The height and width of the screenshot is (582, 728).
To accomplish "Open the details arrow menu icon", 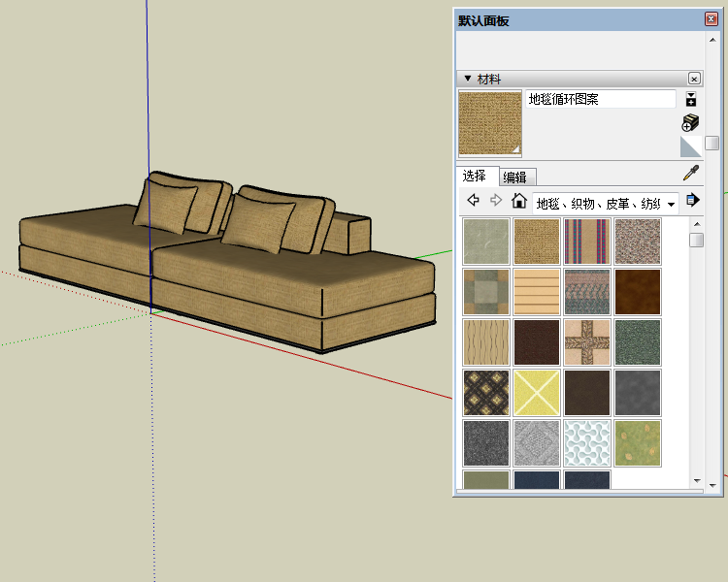I will pos(692,201).
